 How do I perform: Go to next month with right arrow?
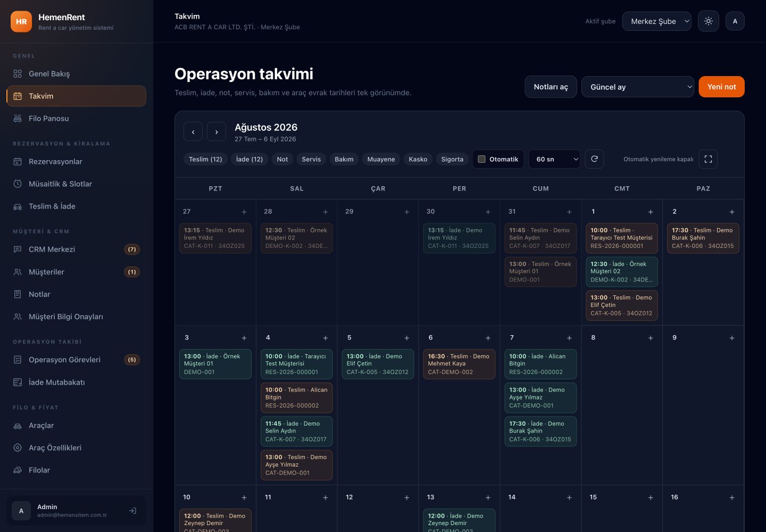(217, 131)
